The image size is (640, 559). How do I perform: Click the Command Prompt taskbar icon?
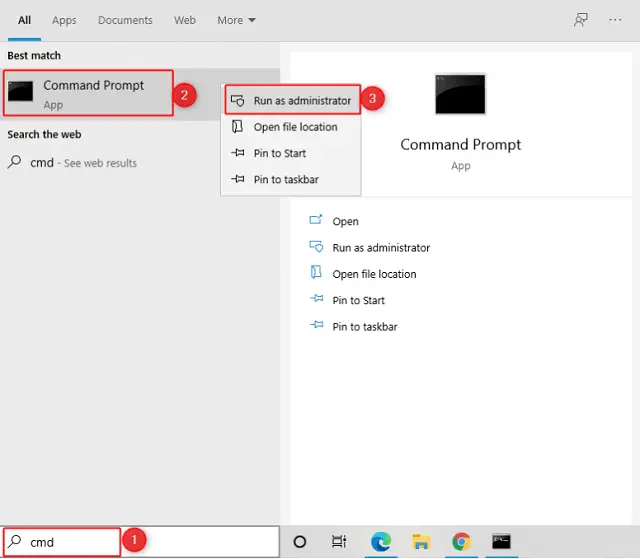tap(502, 542)
